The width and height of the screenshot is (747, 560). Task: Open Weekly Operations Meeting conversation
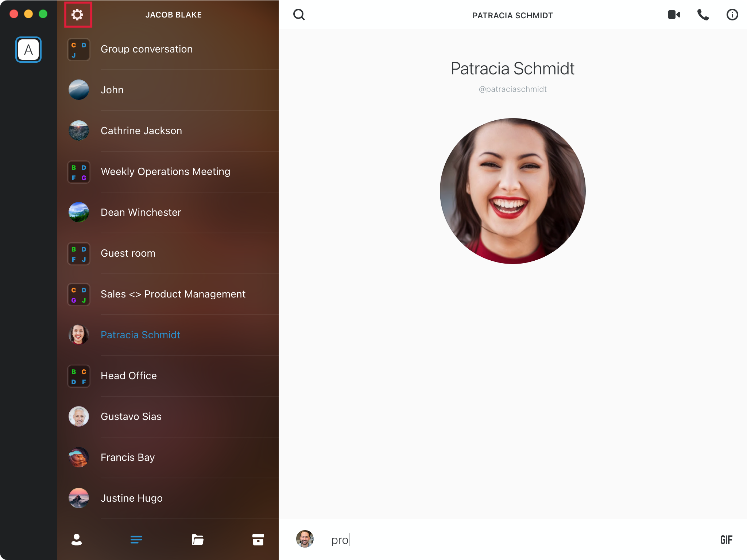[x=168, y=172]
